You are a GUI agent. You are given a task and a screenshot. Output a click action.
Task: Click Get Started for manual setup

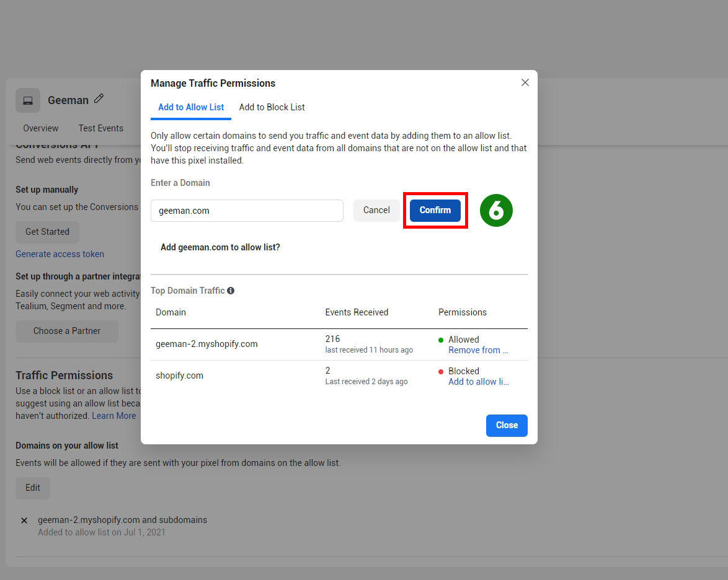point(47,232)
